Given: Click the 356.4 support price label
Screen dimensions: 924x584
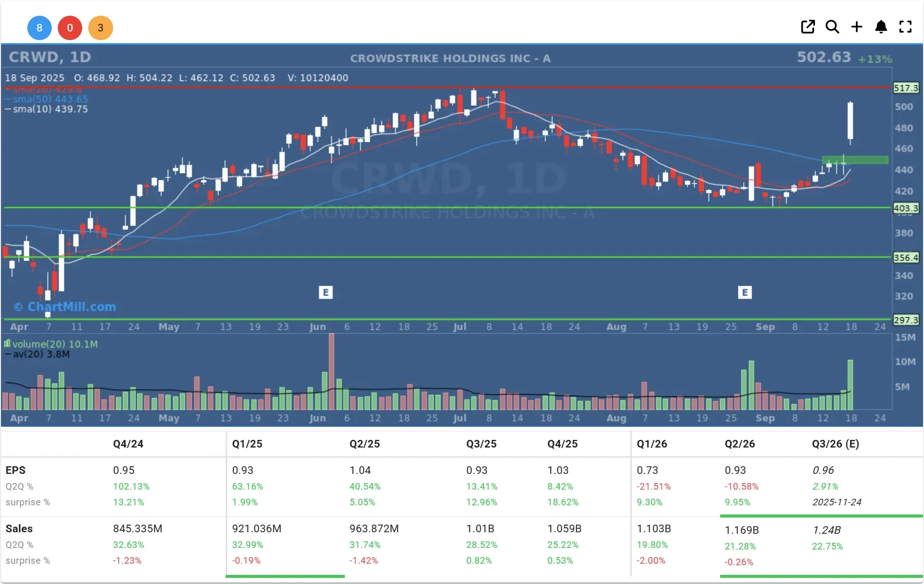Looking at the screenshot, I should coord(906,258).
